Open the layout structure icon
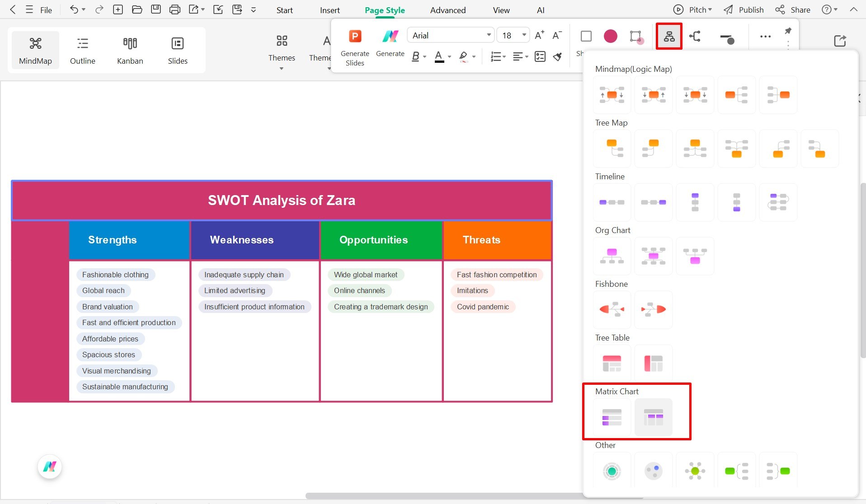 (x=669, y=36)
